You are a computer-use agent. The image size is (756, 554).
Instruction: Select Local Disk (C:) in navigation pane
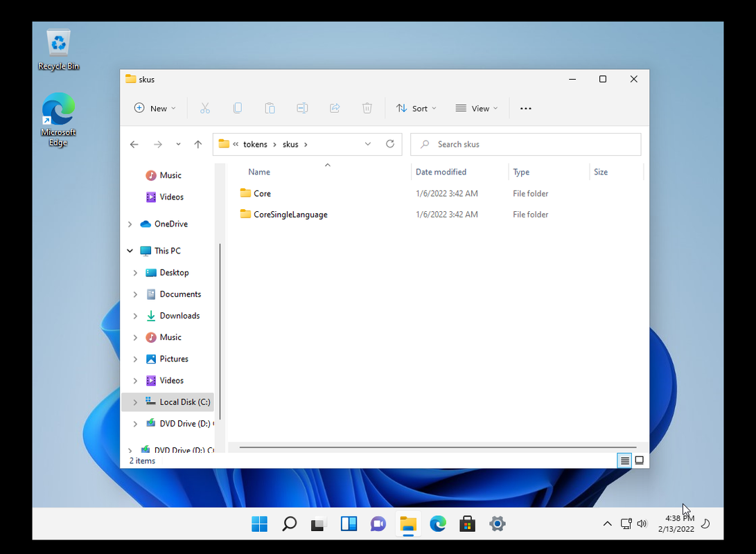[184, 402]
